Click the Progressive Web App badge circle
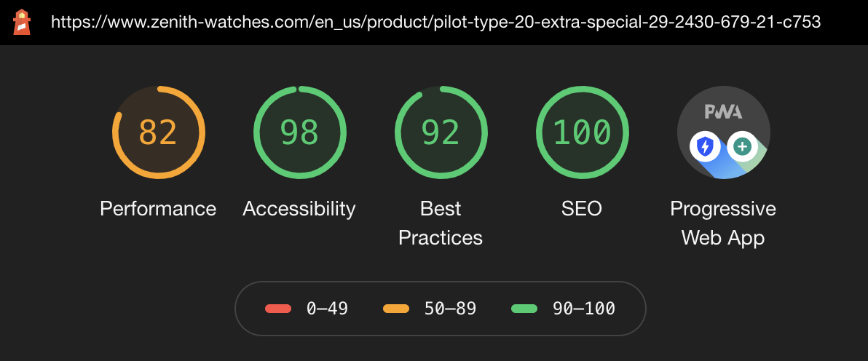Viewport: 868px width, 361px height. pos(723,132)
